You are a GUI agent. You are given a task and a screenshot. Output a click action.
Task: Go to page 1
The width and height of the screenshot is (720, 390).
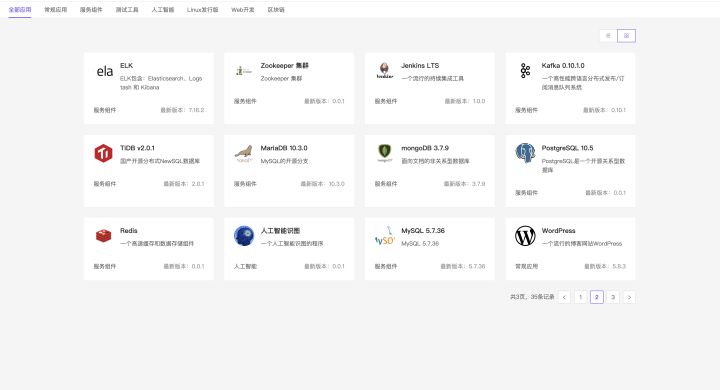pos(580,297)
